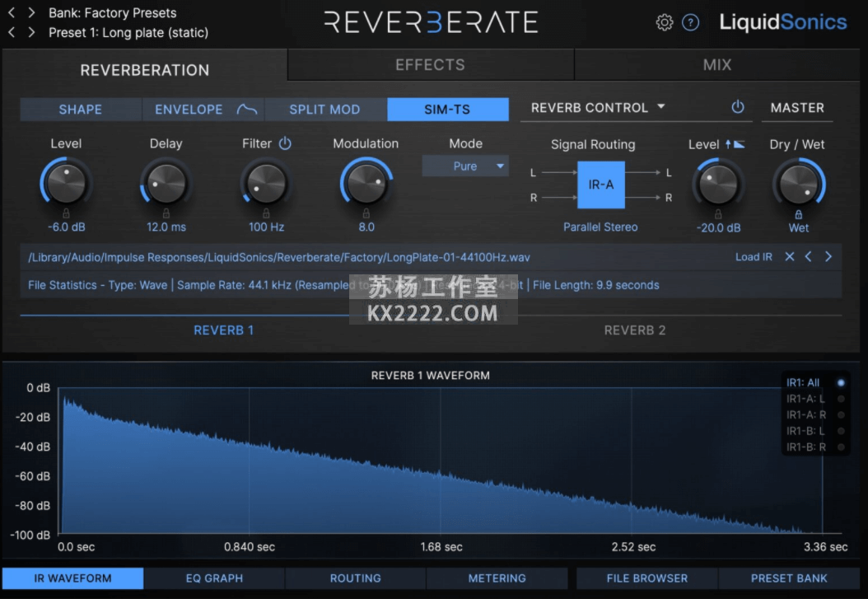
Task: Switch to the Effects tab
Action: tap(430, 65)
